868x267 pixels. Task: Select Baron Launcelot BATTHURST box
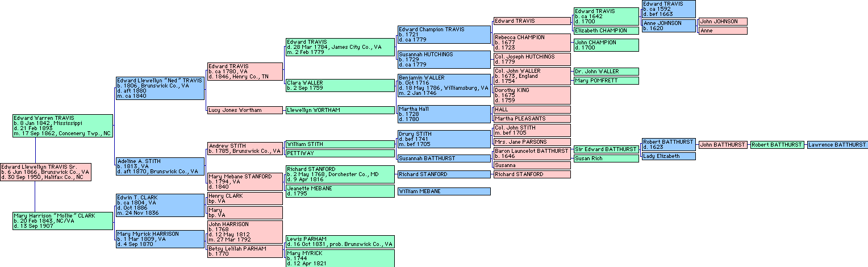point(532,154)
